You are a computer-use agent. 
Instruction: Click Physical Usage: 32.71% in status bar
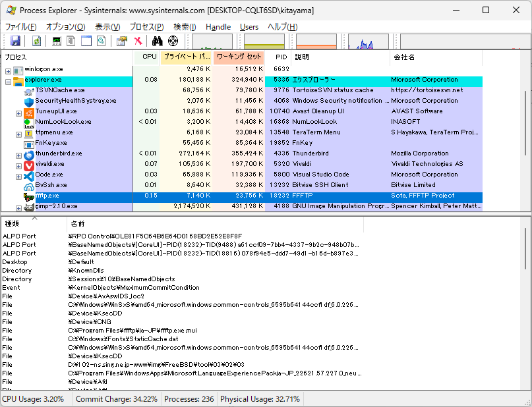point(260,399)
